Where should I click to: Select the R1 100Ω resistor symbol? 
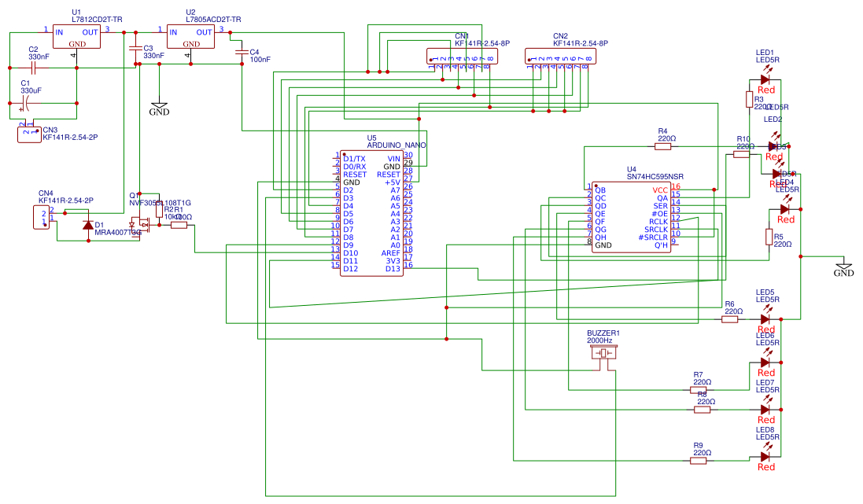179,225
